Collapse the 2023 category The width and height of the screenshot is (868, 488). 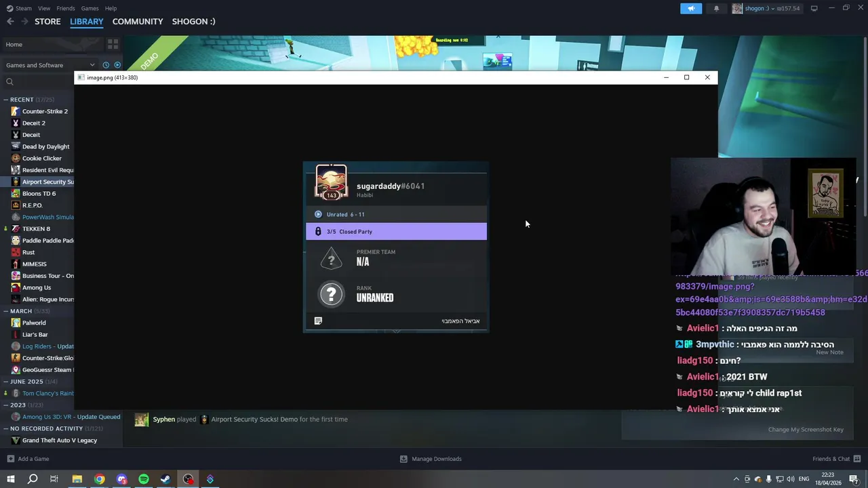coord(5,405)
